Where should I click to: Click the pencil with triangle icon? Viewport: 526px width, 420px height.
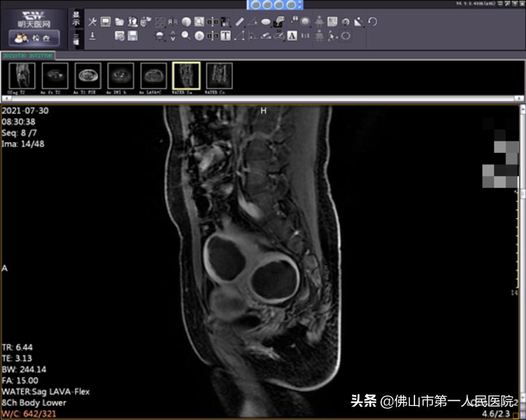tap(359, 22)
